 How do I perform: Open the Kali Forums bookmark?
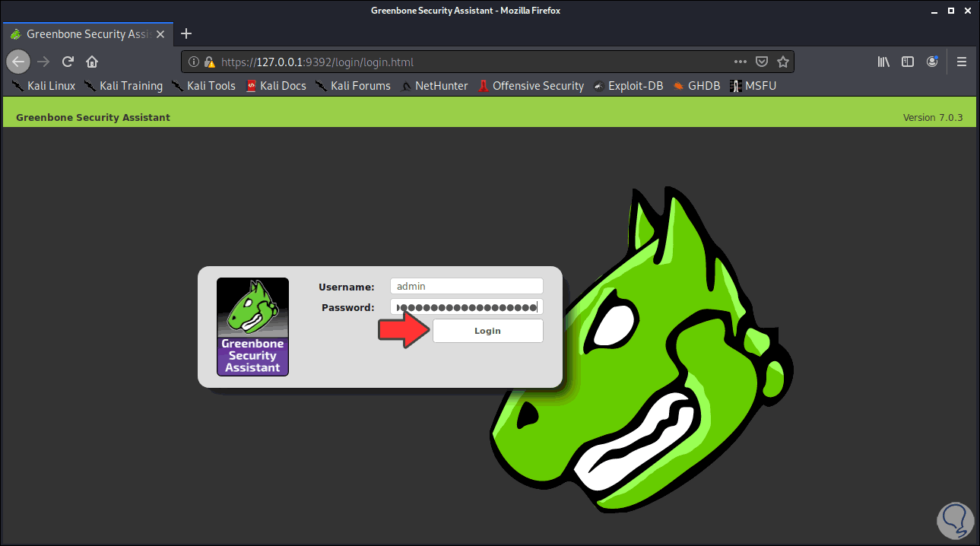(353, 86)
